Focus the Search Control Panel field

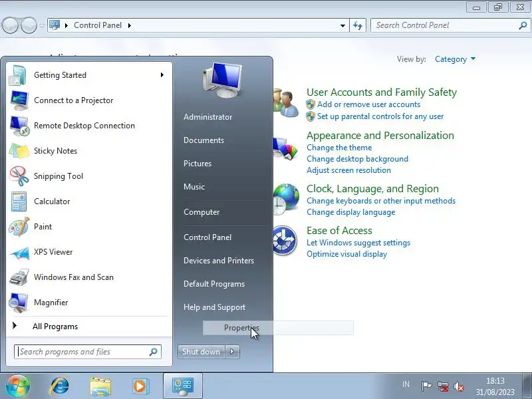pos(451,25)
